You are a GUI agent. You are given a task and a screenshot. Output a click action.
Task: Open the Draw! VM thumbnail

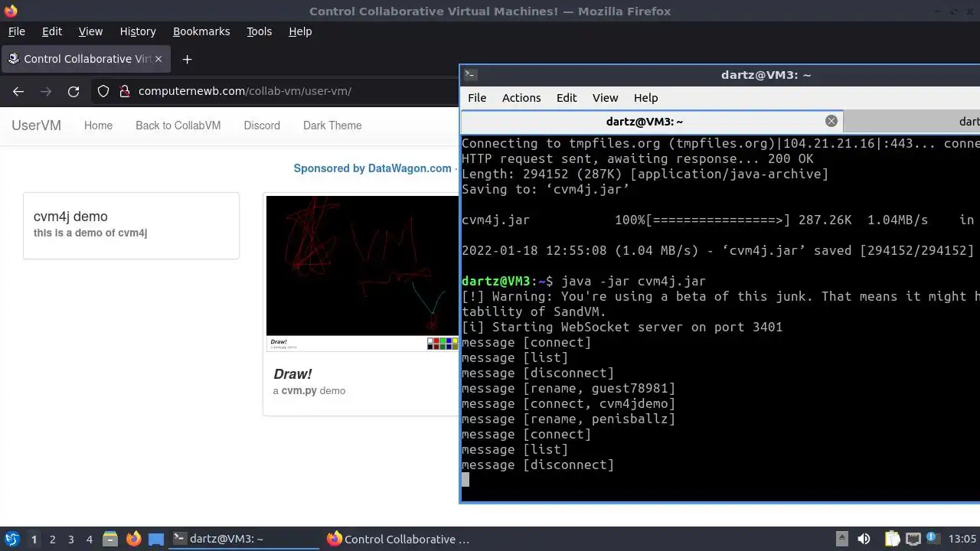362,274
